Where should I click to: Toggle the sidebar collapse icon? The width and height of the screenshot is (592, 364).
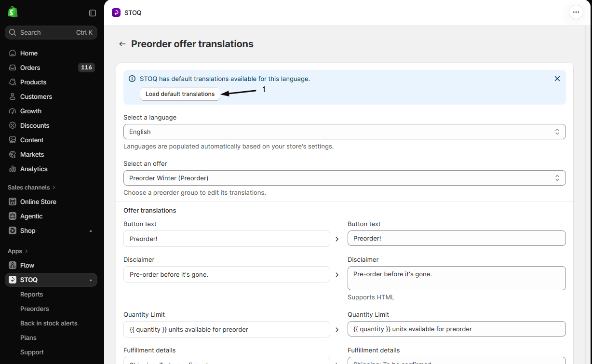(93, 13)
